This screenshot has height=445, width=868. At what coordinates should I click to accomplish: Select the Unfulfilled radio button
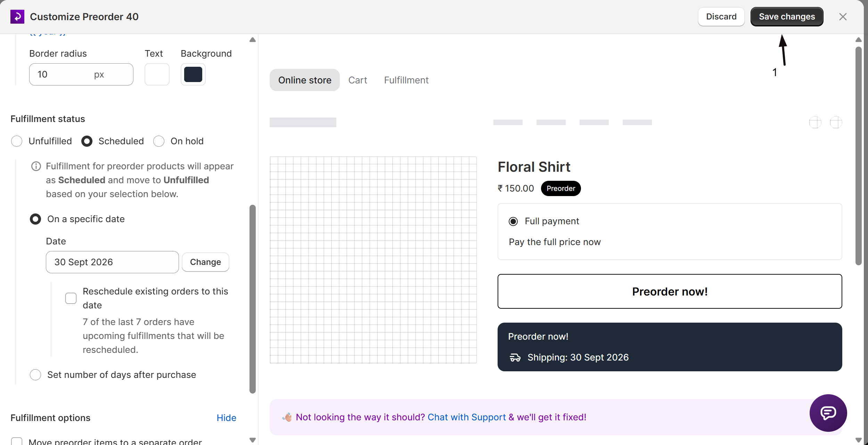17,141
